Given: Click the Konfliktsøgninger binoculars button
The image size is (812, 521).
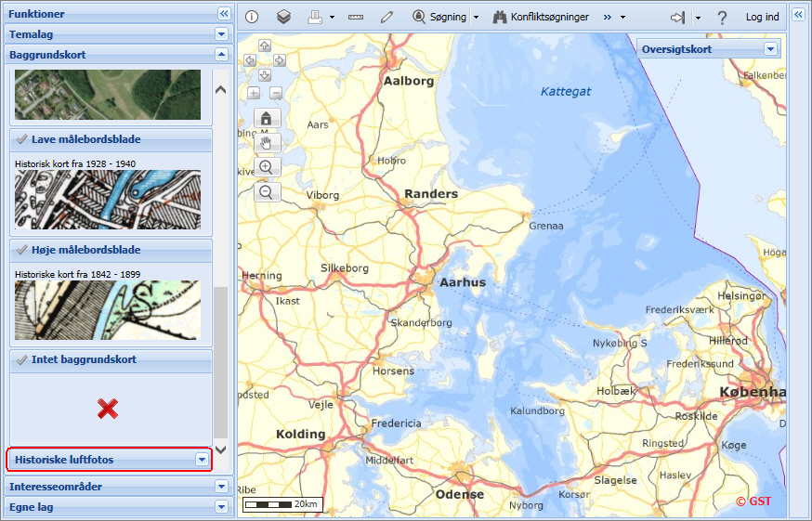Looking at the screenshot, I should 541,17.
